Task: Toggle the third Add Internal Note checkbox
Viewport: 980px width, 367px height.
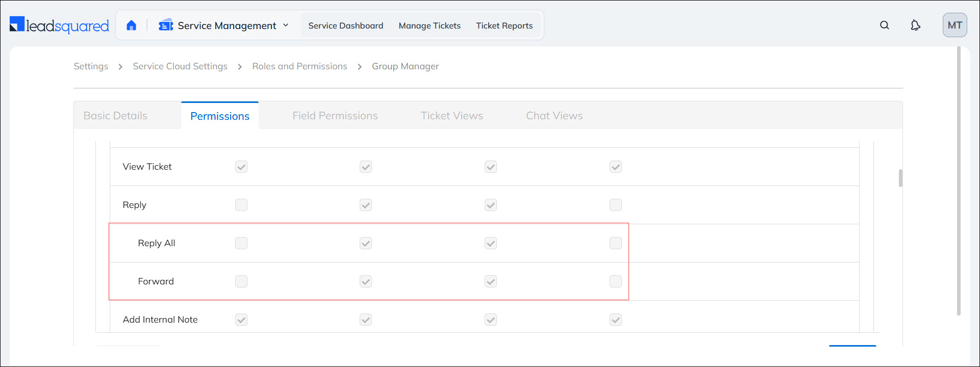Action: tap(491, 320)
